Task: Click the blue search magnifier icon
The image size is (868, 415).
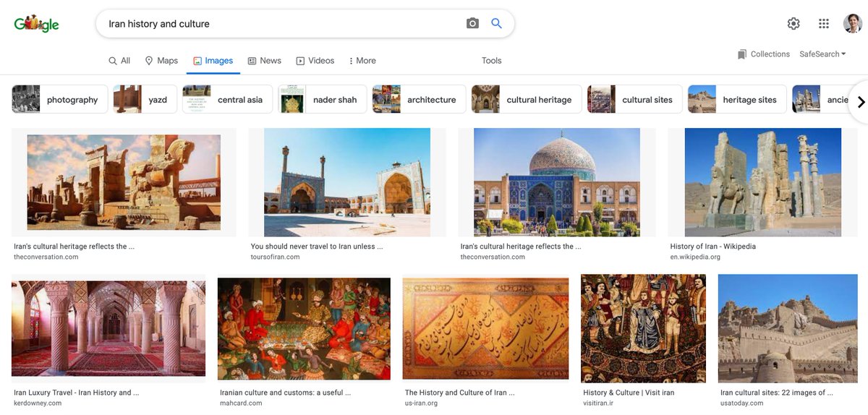Action: [x=496, y=23]
